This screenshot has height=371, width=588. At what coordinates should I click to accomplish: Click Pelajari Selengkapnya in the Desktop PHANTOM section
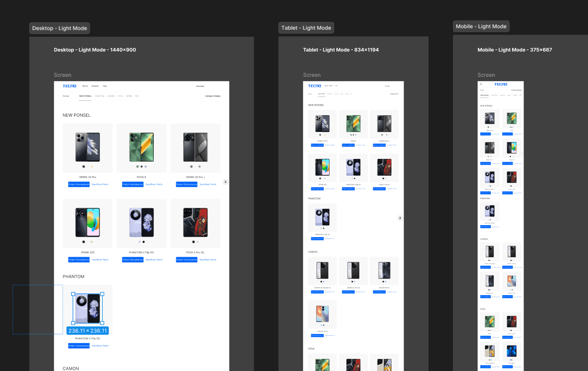pyautogui.click(x=79, y=346)
